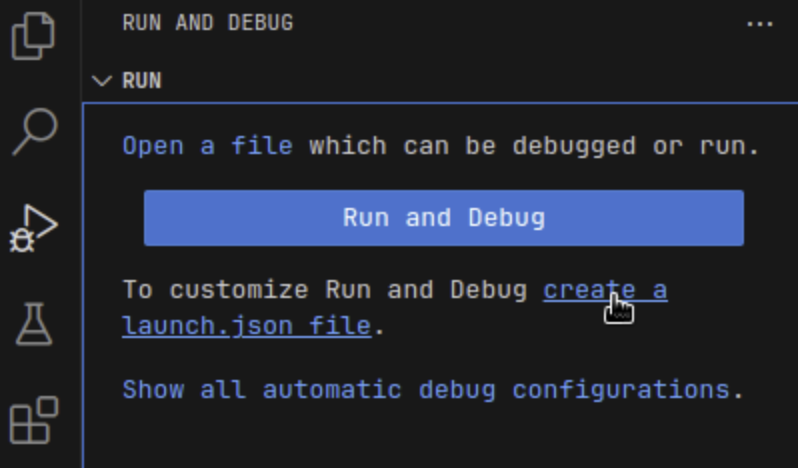Open the Search view icon
The image size is (798, 468).
pos(34,132)
